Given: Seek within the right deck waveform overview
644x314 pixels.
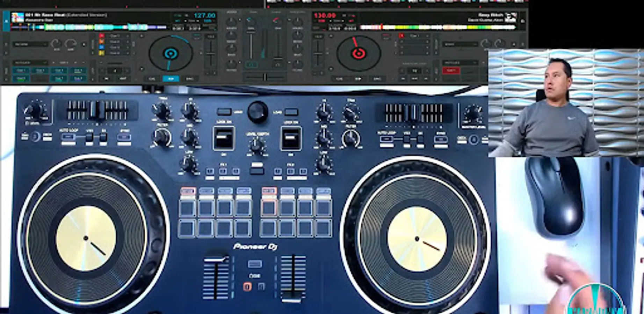Looking at the screenshot, I should [438, 27].
